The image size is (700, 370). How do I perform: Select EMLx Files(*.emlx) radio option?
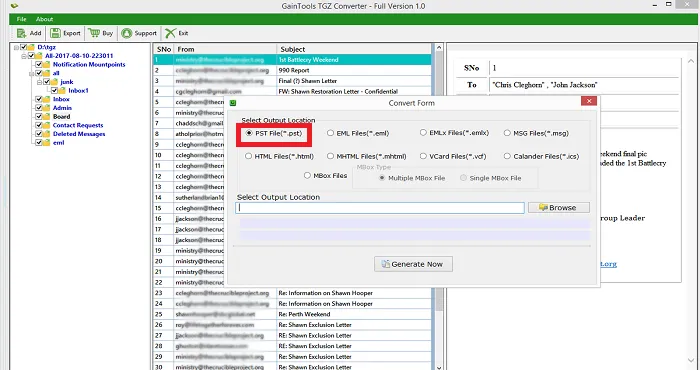tap(423, 133)
